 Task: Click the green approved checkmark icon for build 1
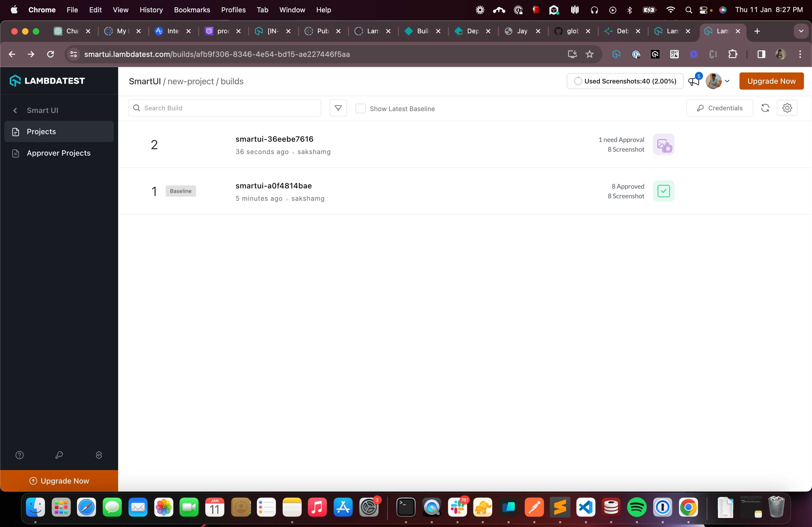(x=664, y=191)
